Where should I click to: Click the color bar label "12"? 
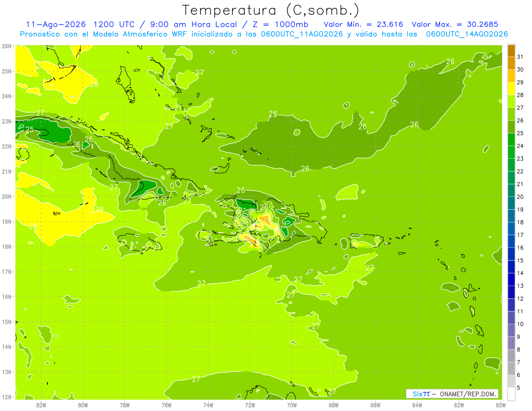pyautogui.click(x=520, y=299)
